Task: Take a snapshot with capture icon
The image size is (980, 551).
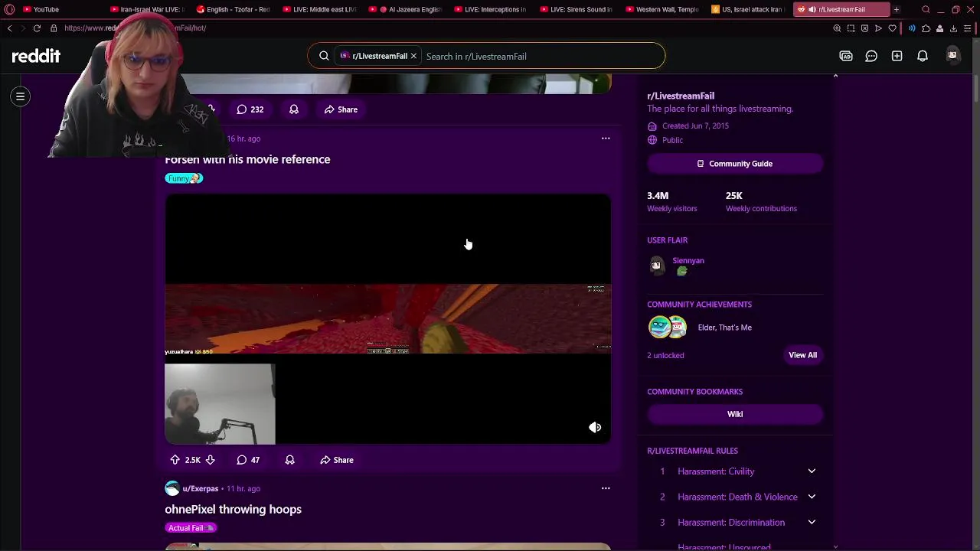Action: tap(851, 28)
